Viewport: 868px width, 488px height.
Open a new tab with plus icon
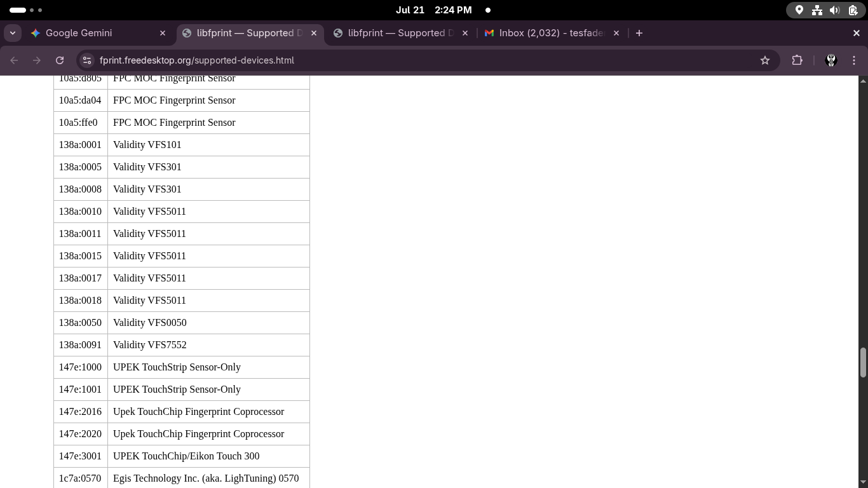coord(639,33)
